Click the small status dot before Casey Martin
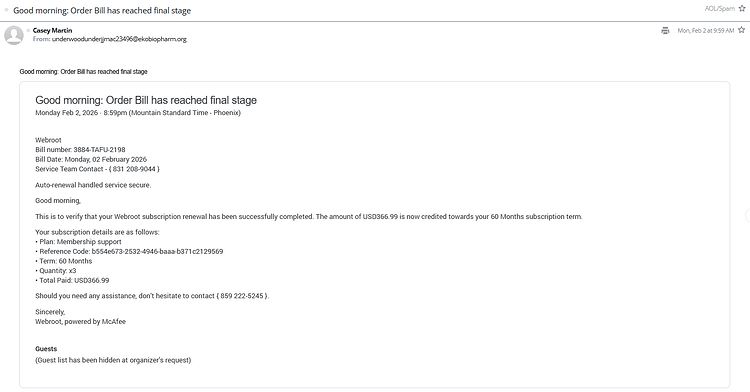This screenshot has height=392, width=750. [29, 31]
